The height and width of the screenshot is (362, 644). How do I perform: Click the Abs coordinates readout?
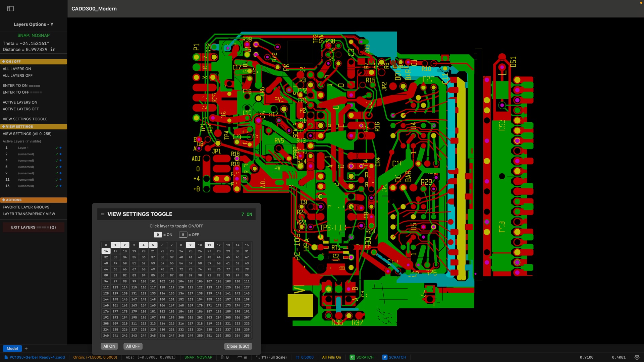[x=151, y=357]
